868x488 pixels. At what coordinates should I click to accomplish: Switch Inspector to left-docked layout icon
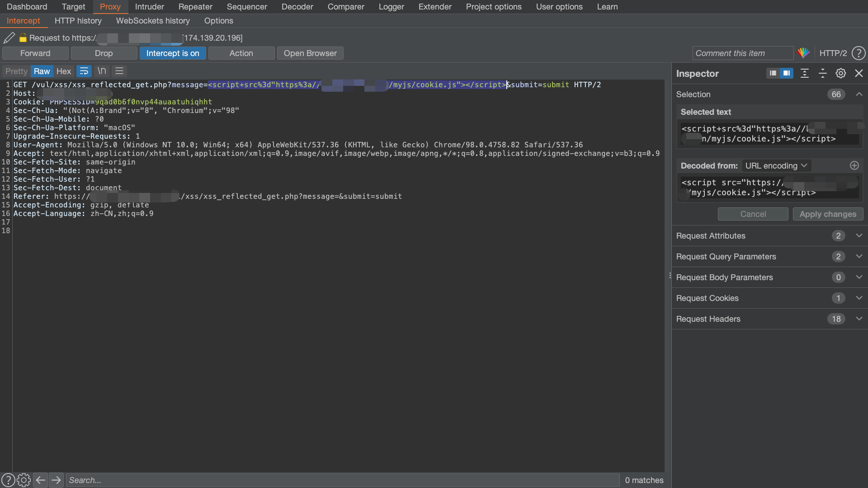coord(773,73)
